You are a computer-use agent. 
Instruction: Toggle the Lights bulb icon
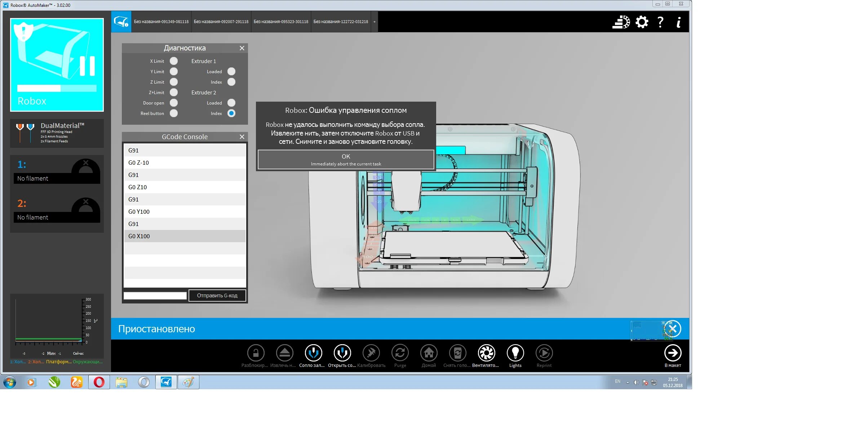click(x=515, y=353)
